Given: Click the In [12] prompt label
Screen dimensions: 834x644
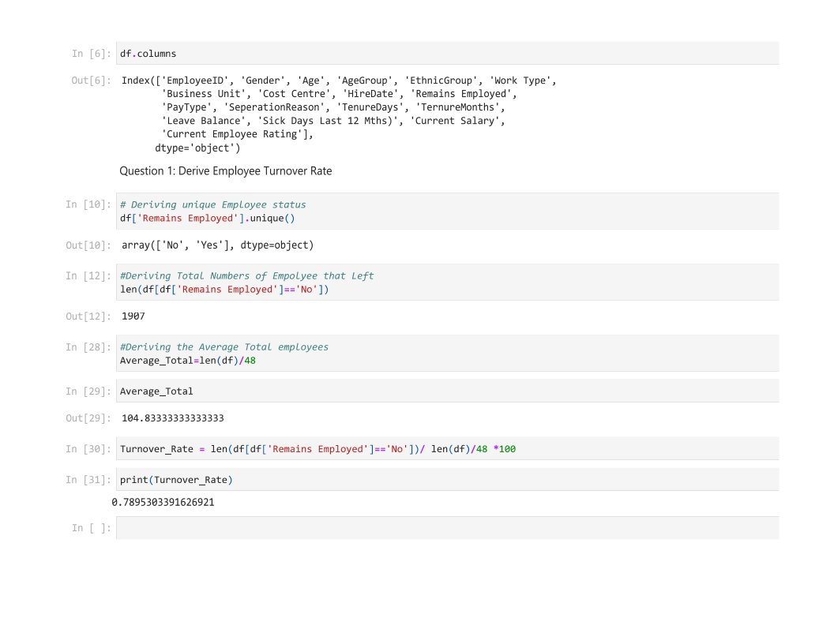Looking at the screenshot, I should (x=88, y=275).
